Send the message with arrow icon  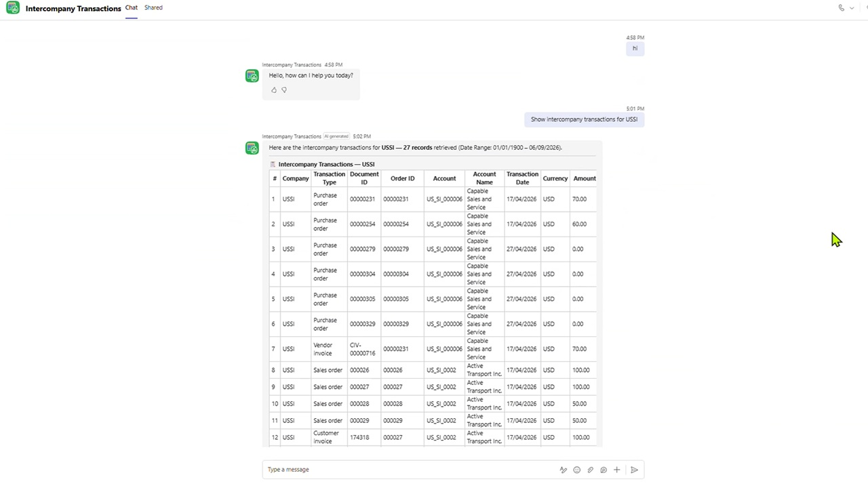click(634, 470)
